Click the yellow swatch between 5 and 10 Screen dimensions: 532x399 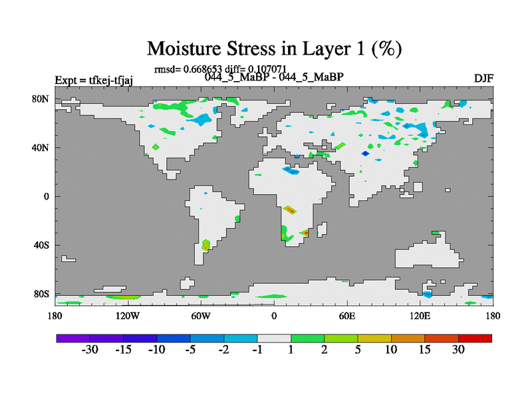(374, 338)
